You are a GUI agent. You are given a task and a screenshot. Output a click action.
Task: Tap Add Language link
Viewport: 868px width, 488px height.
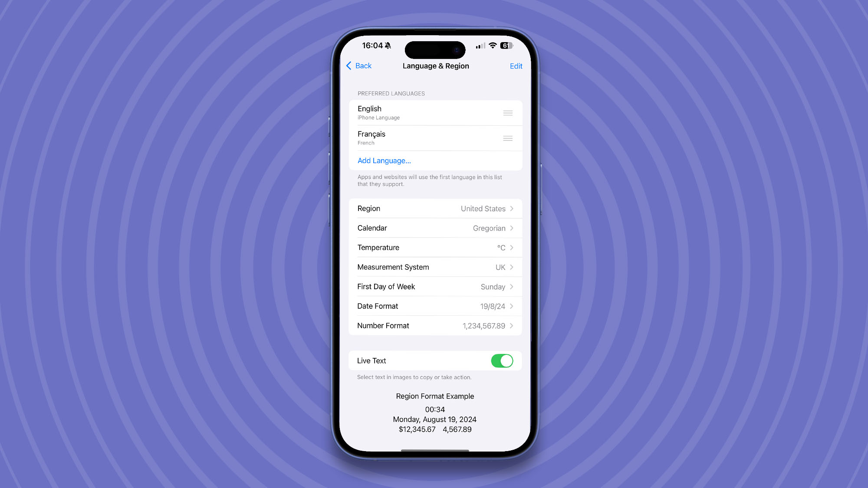384,160
